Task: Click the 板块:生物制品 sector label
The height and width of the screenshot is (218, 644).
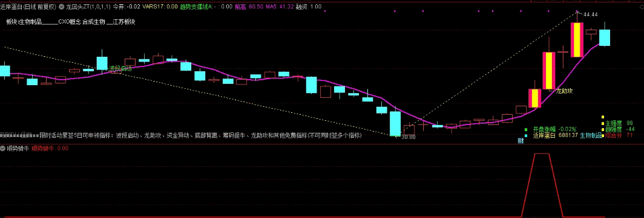Action: pyautogui.click(x=24, y=22)
